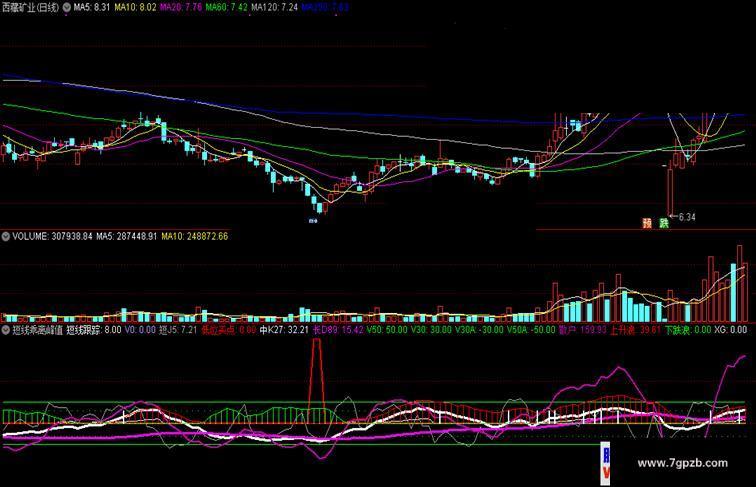Select the MA20: 7.76 value label
The width and height of the screenshot is (756, 487).
coord(181,7)
